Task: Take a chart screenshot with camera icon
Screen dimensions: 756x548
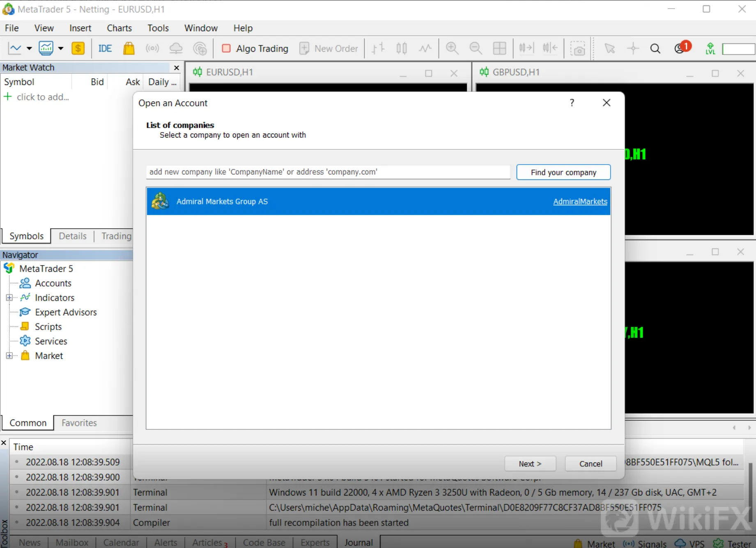Action: tap(578, 48)
